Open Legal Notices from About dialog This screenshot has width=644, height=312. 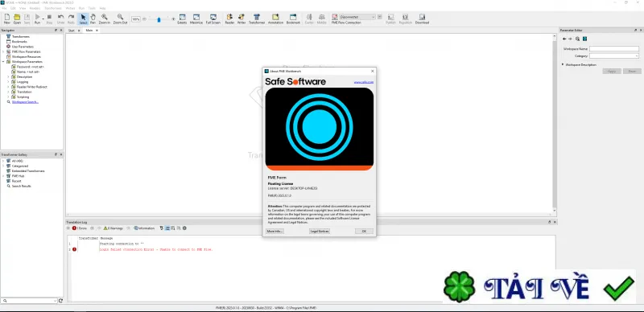pos(320,231)
